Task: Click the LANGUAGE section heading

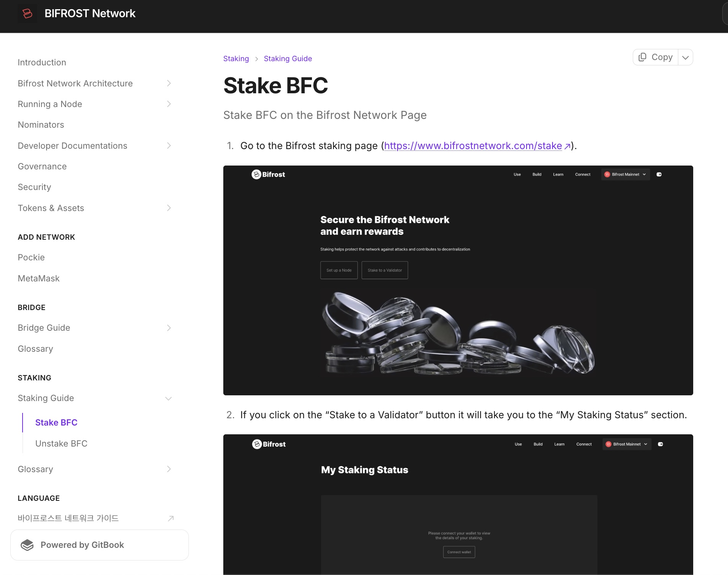Action: (39, 498)
